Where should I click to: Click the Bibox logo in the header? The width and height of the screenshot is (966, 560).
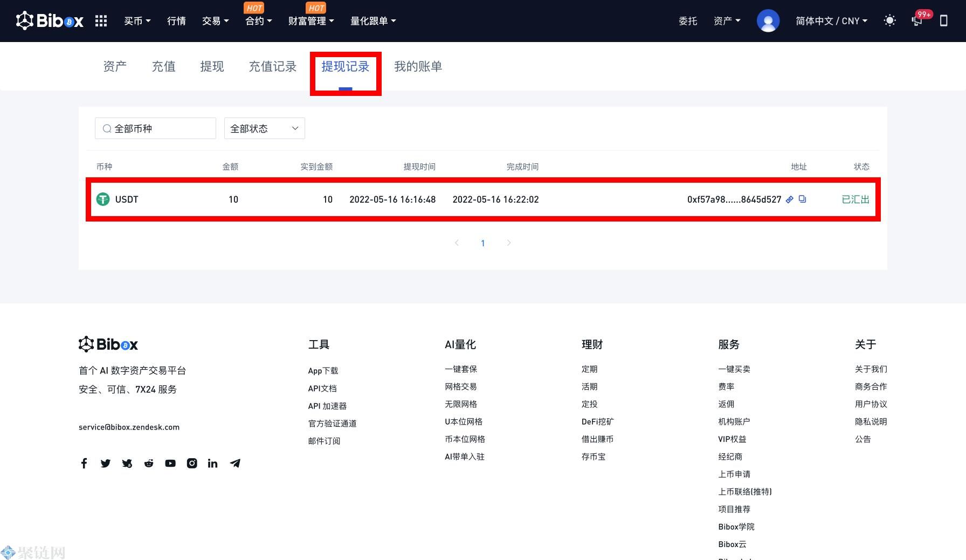coord(50,20)
